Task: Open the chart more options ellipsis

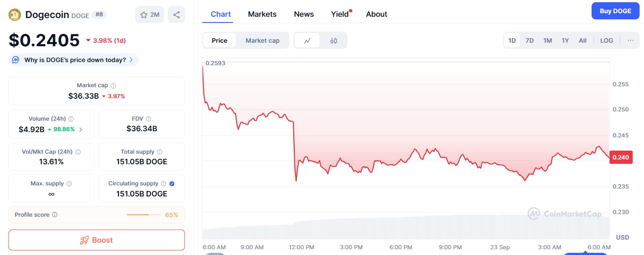Action: click(x=630, y=41)
